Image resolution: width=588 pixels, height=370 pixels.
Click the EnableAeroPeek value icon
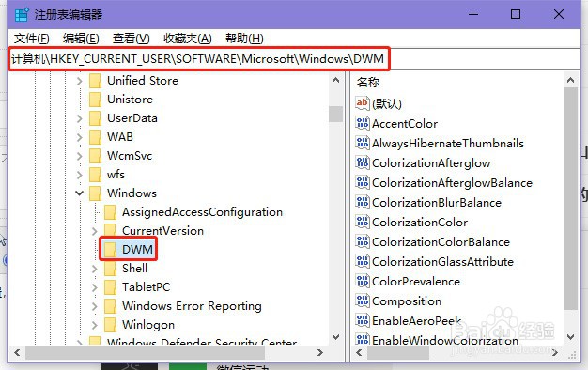(x=363, y=320)
